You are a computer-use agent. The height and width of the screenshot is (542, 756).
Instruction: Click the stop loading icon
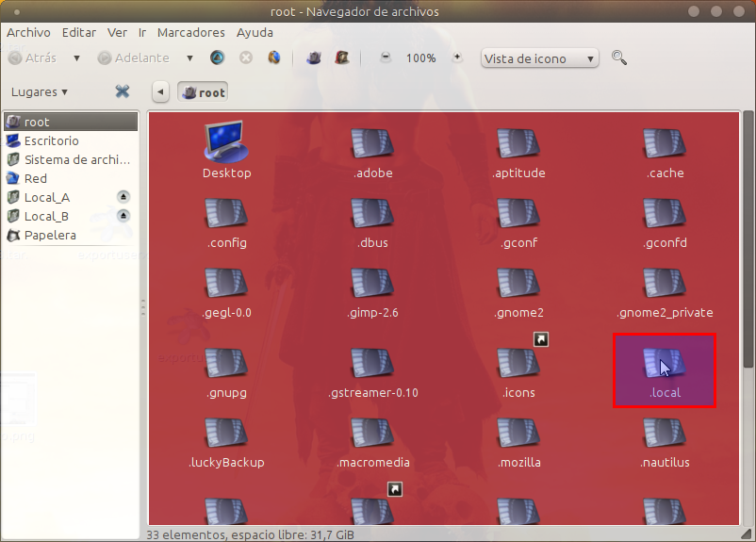pyautogui.click(x=246, y=57)
